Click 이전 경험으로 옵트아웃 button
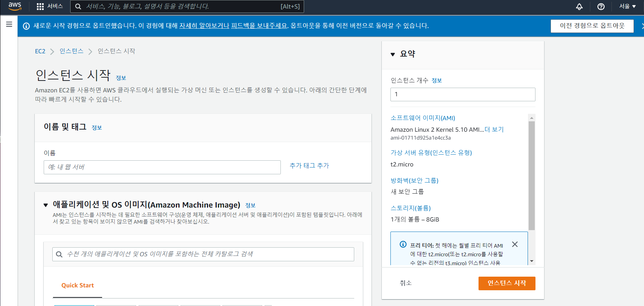 tap(592, 26)
